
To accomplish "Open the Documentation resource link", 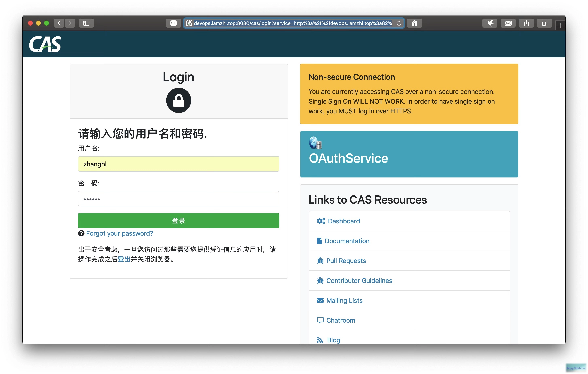I will (347, 241).
